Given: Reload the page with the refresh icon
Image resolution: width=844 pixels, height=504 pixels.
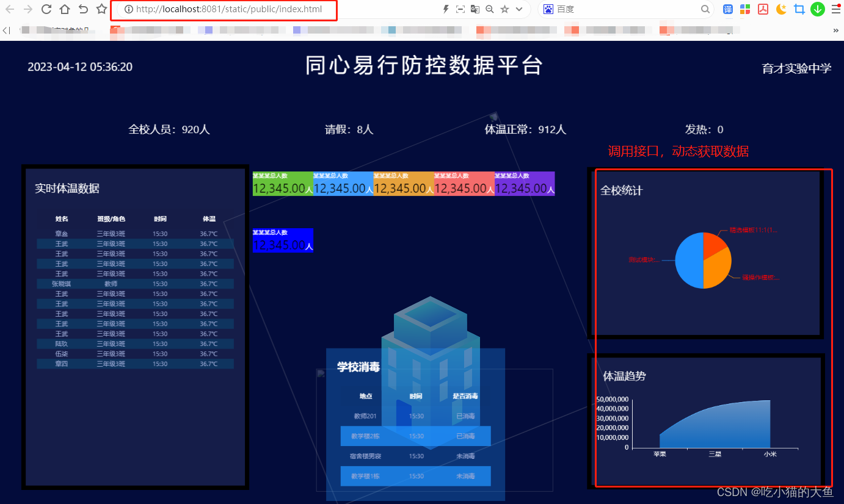Looking at the screenshot, I should (46, 9).
